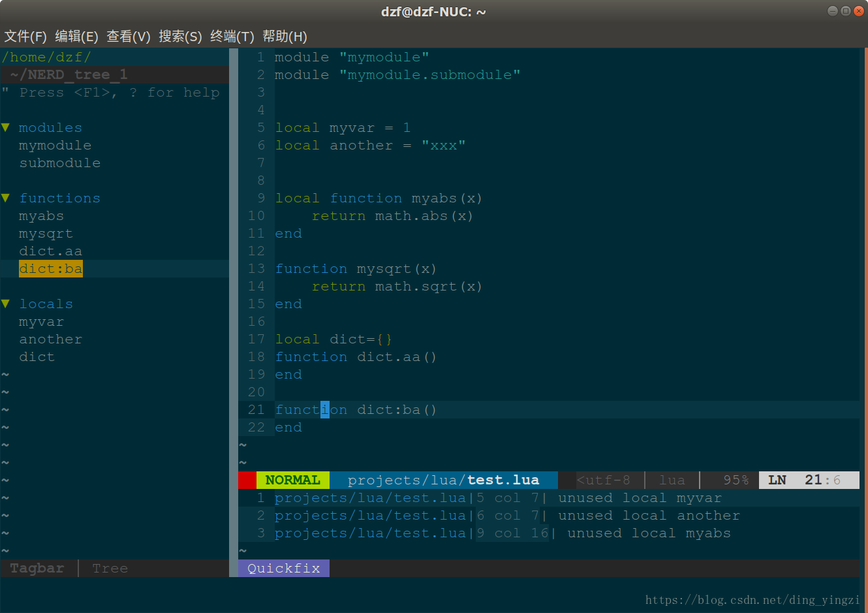868x613 pixels.
Task: Jump to the mysqrt function tag
Action: coord(46,234)
